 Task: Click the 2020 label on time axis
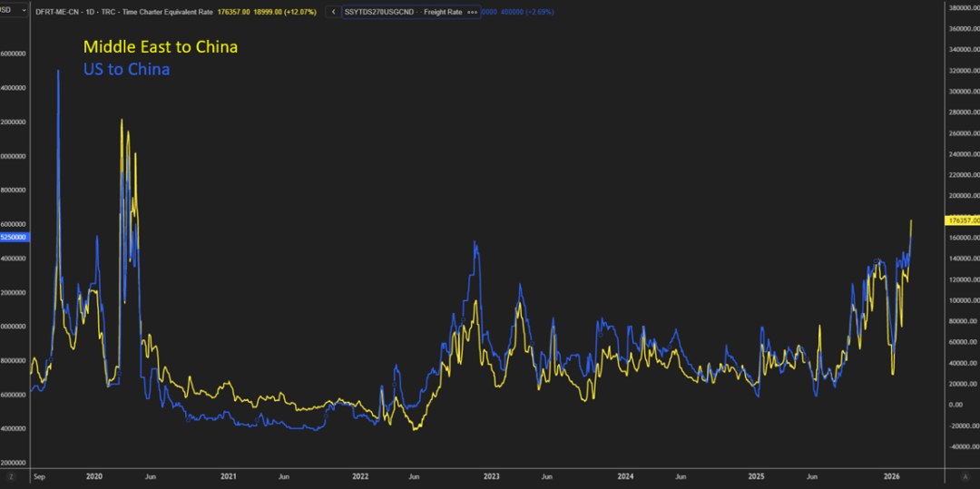coord(94,475)
